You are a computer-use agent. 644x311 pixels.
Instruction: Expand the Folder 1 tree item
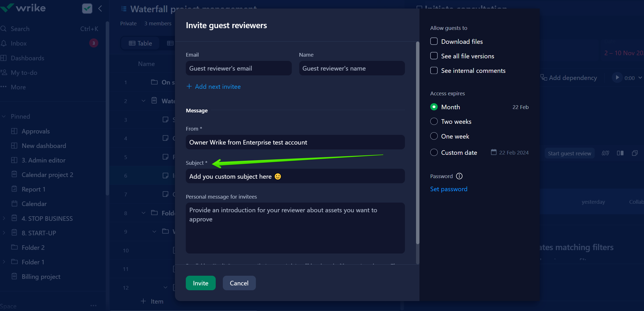(x=4, y=262)
